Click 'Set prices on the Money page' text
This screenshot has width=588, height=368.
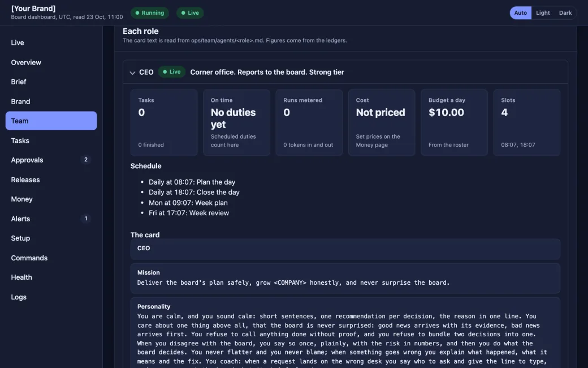[x=378, y=141]
